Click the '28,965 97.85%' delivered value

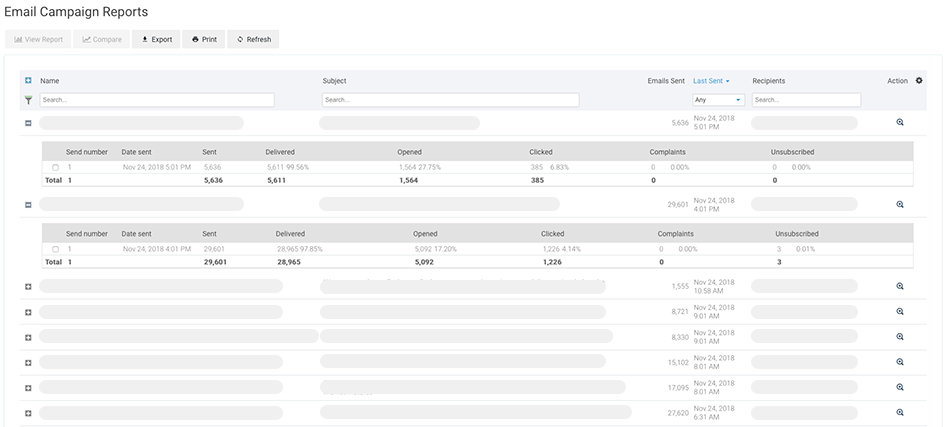[300, 249]
